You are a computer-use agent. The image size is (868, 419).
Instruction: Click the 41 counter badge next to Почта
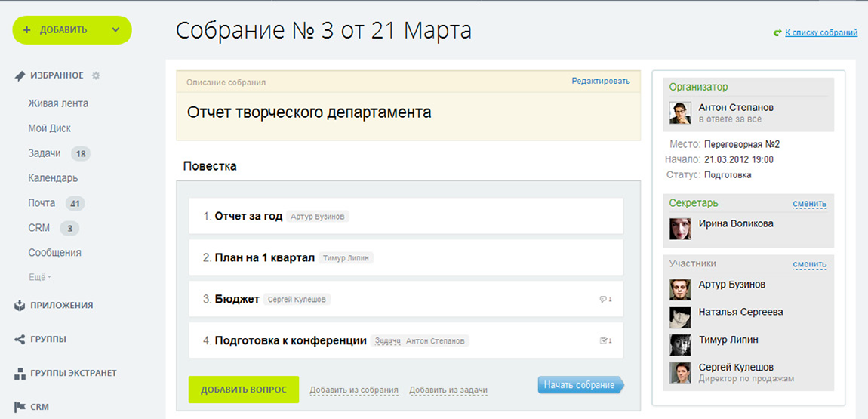point(75,204)
